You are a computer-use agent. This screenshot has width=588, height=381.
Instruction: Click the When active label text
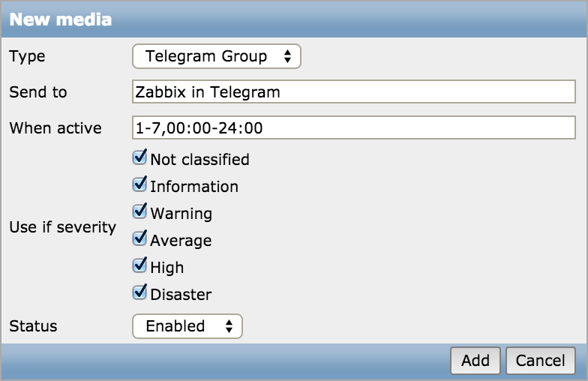click(x=55, y=127)
